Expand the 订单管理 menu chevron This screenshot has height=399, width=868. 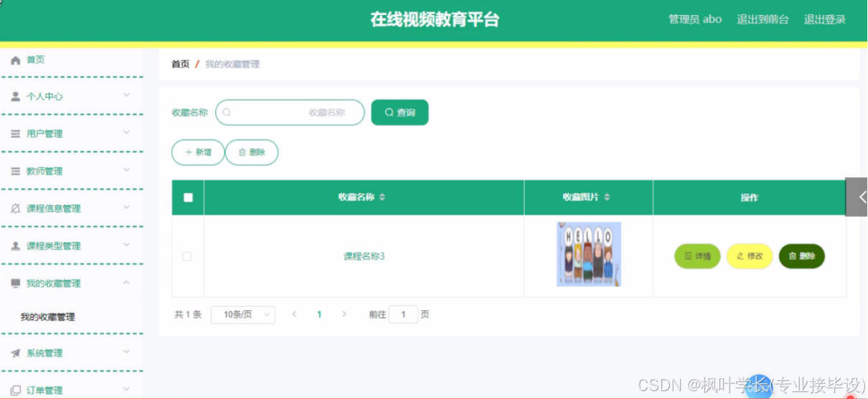(126, 389)
